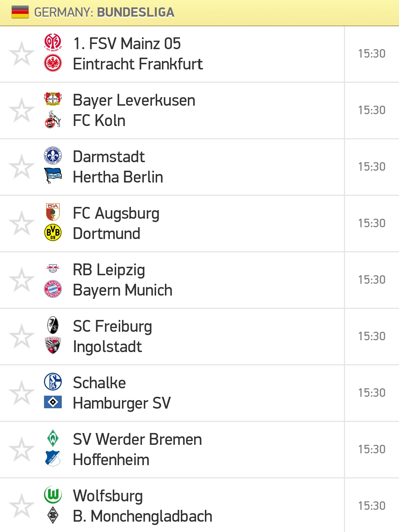Tap the 15:30 kickoff time for Leverkusen
Viewport: 399px width, 532px height.
click(x=372, y=110)
